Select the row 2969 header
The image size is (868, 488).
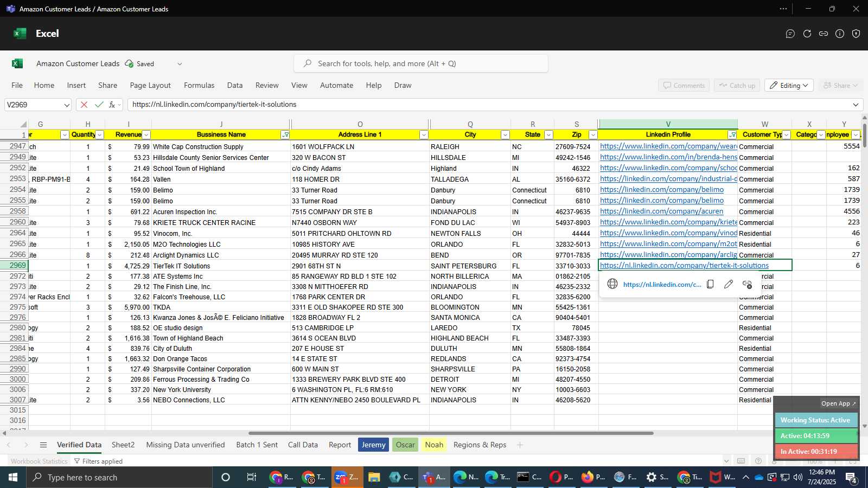coord(14,266)
